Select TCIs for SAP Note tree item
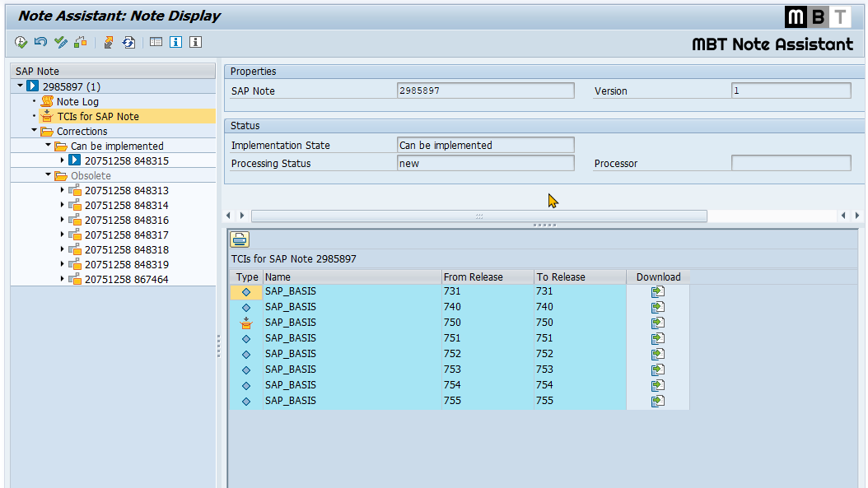The width and height of the screenshot is (868, 488). [97, 116]
